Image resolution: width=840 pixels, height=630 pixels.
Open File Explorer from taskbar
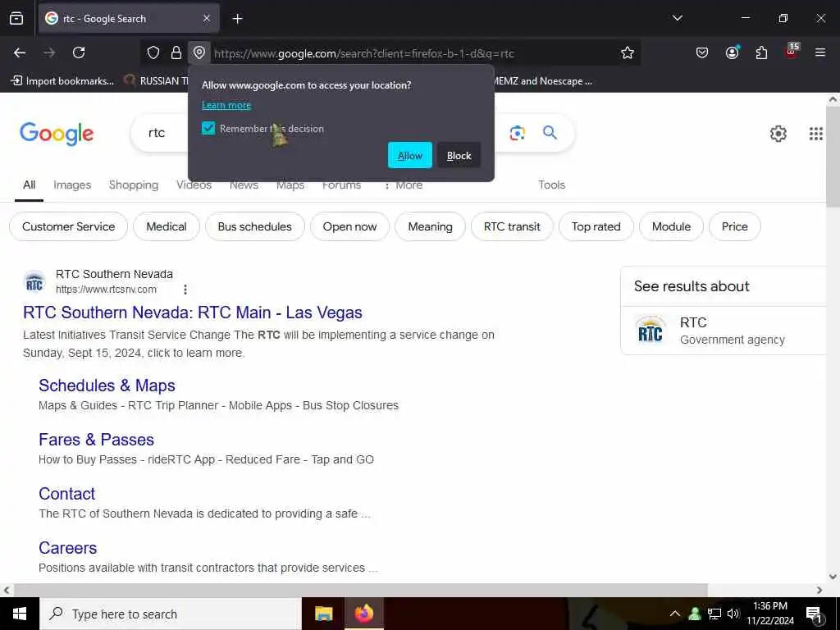[x=323, y=614]
